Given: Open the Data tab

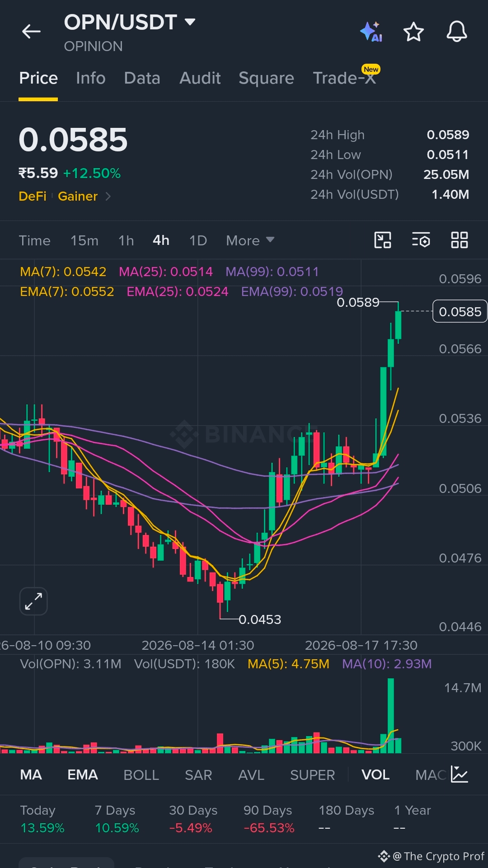Looking at the screenshot, I should point(142,78).
